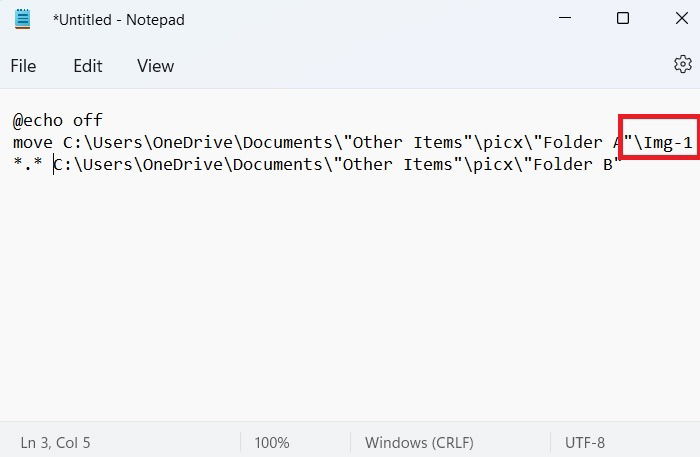Viewport: 700px width, 457px height.
Task: Open the View menu
Action: click(x=155, y=66)
